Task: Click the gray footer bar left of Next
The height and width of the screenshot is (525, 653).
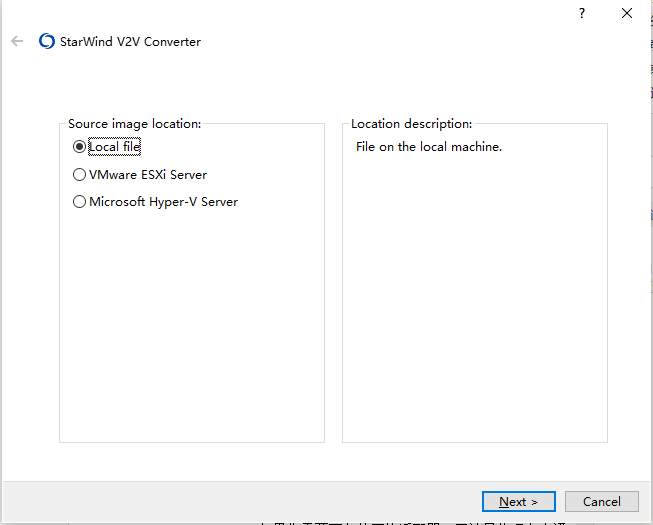Action: point(240,501)
